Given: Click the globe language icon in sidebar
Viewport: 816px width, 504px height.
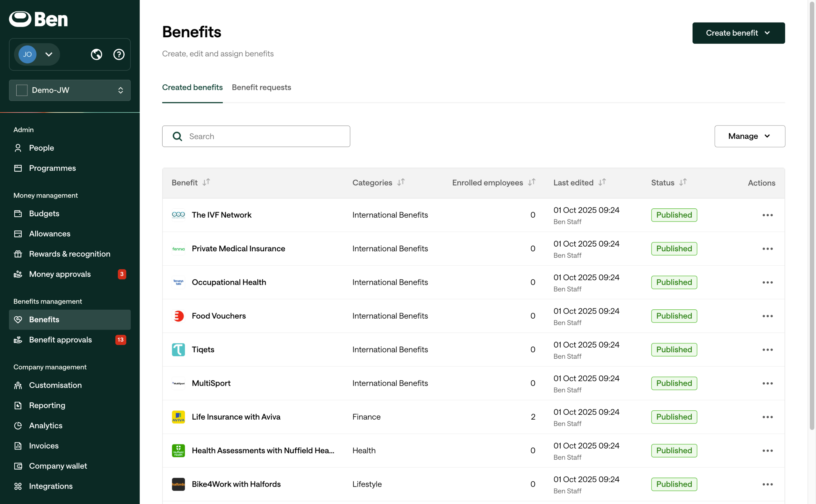Looking at the screenshot, I should [x=96, y=54].
